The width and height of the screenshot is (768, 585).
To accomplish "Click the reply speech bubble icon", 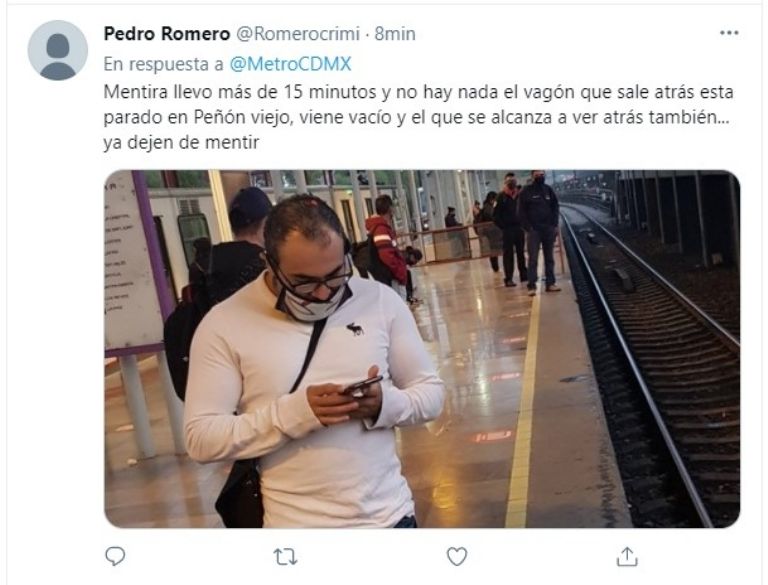I will tap(115, 557).
